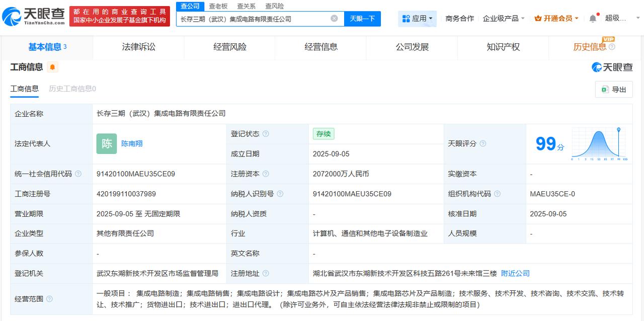This screenshot has width=644, height=321.
Task: Click the 导出 export button
Action: (x=614, y=90)
